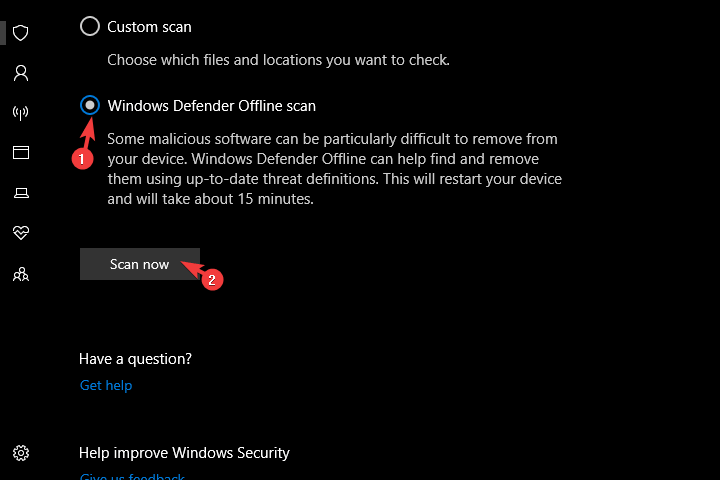The image size is (720, 480).
Task: Click the offline scan description paragraph
Action: coord(335,169)
